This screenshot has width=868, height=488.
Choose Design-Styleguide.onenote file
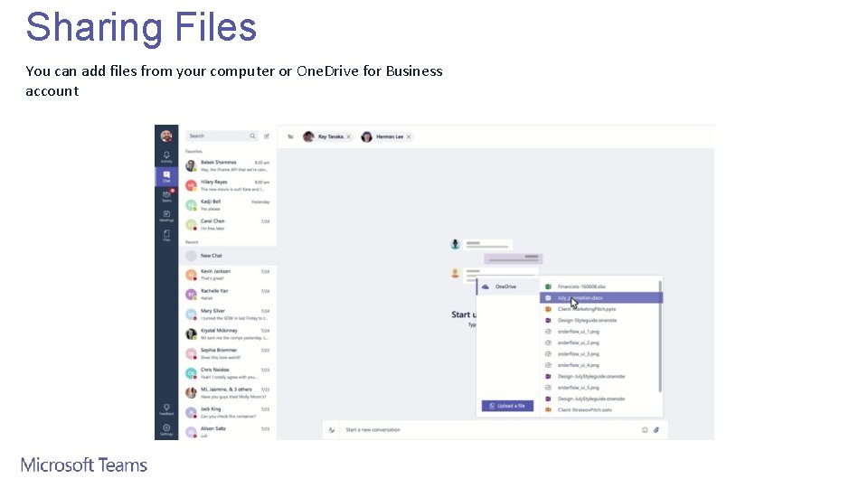(599, 320)
